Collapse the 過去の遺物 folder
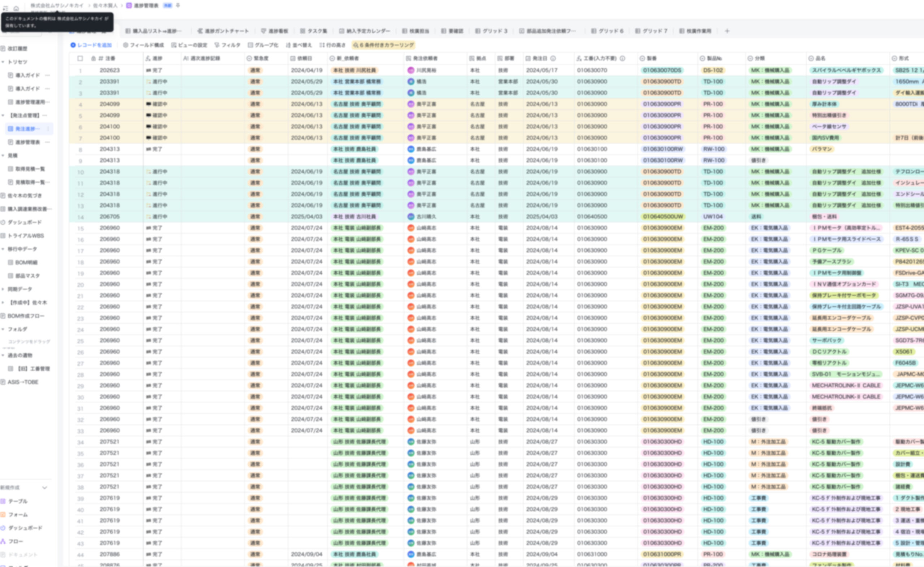Viewport: 924px width, 567px height. [x=3, y=355]
